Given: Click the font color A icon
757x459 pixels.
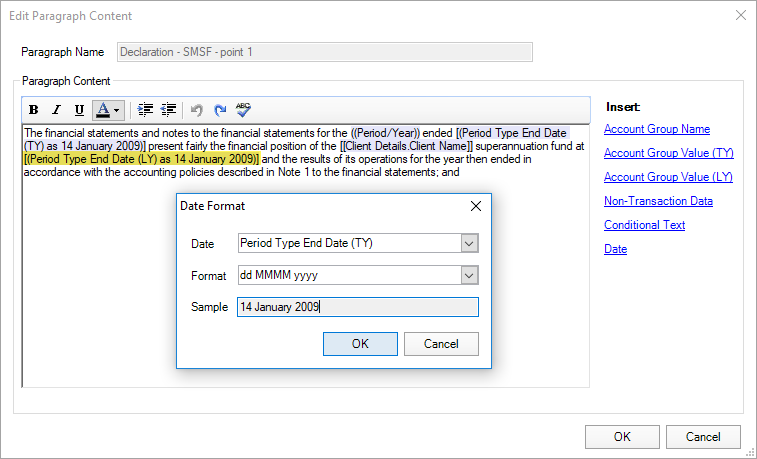Looking at the screenshot, I should tap(102, 110).
